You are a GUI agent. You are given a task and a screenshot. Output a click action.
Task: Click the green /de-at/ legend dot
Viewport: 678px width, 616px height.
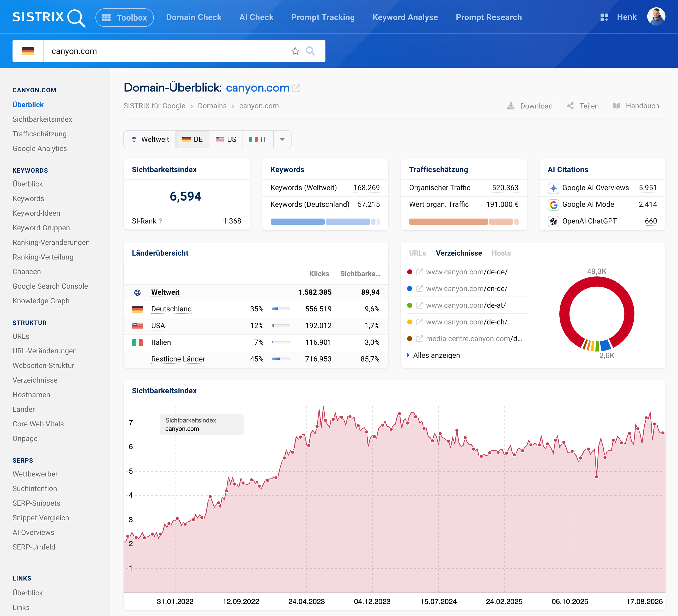click(x=410, y=305)
